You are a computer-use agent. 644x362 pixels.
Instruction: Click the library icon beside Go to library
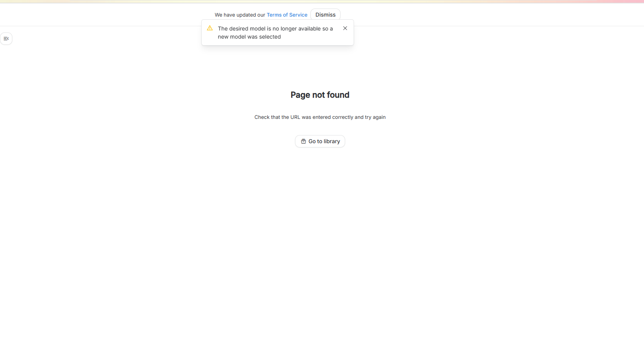[303, 141]
